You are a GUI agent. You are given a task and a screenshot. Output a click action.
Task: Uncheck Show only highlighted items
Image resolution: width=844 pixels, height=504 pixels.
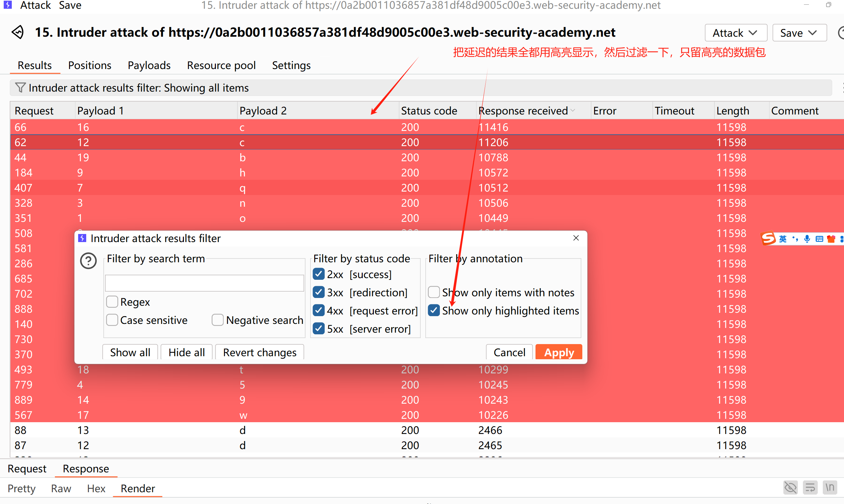(434, 310)
